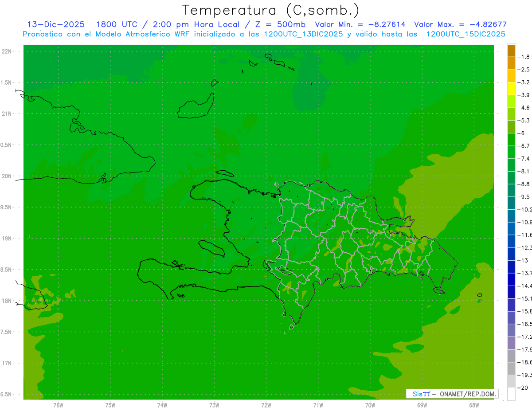Click the '-8.8' color bar value
Viewport: 532px width, 411px height.
click(524, 184)
